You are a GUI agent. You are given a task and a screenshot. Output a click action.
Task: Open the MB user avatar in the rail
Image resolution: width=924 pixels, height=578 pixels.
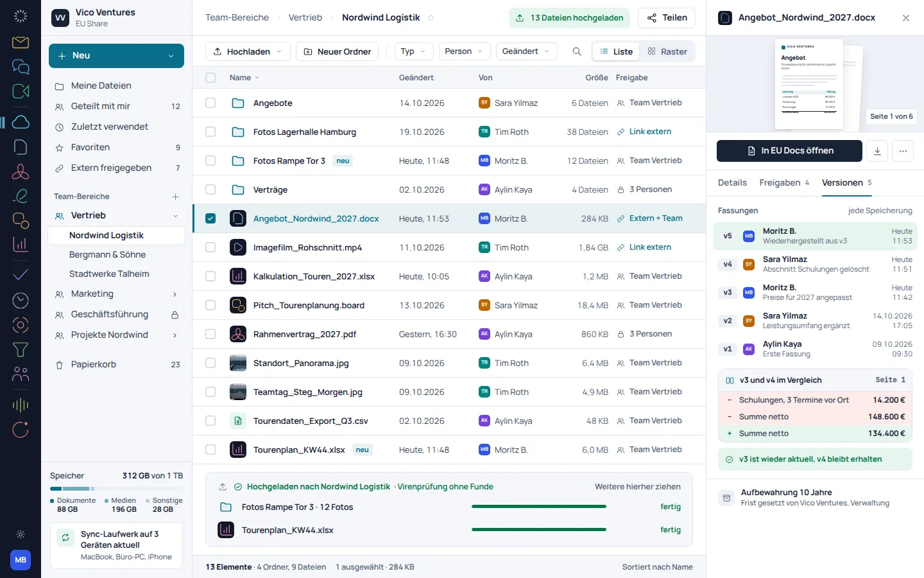pyautogui.click(x=21, y=560)
